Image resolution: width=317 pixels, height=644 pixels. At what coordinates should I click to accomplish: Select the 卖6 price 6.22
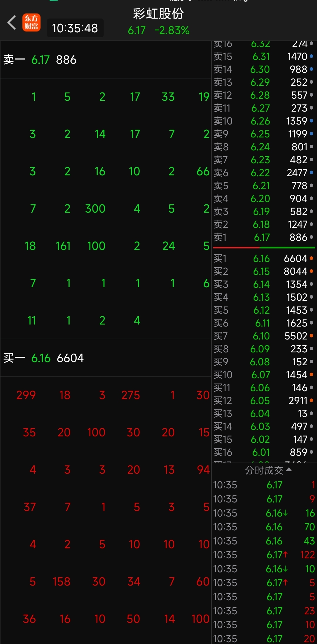coord(260,173)
